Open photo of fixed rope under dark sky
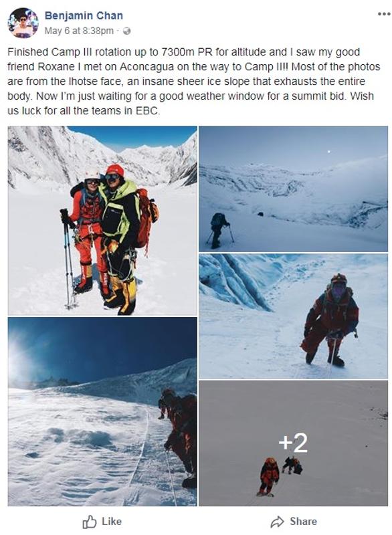The image size is (392, 535). pyautogui.click(x=102, y=411)
